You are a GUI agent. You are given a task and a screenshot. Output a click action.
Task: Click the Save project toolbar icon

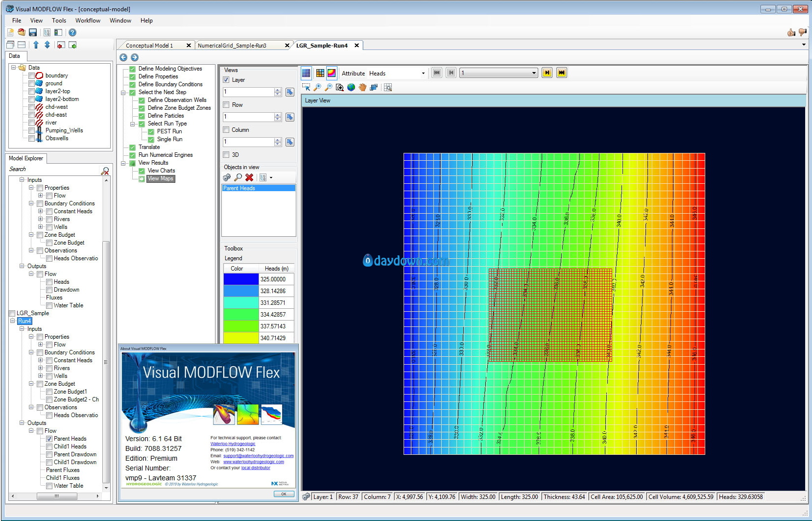pyautogui.click(x=33, y=32)
